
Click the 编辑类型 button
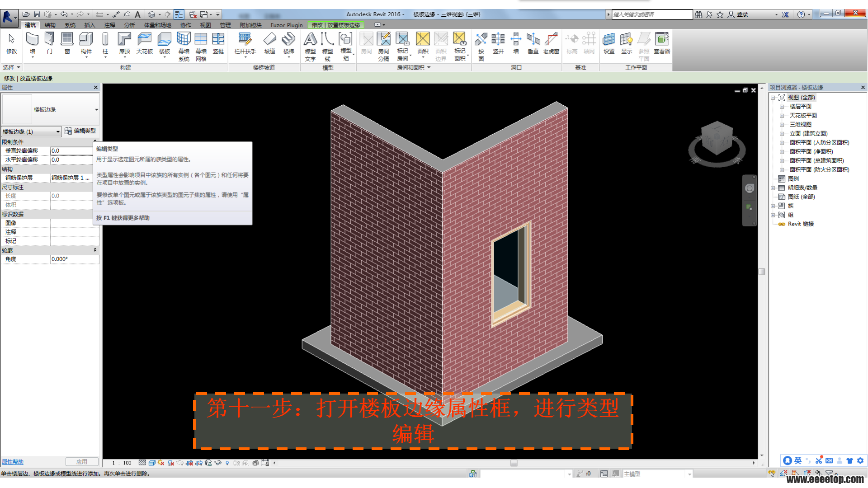point(80,131)
